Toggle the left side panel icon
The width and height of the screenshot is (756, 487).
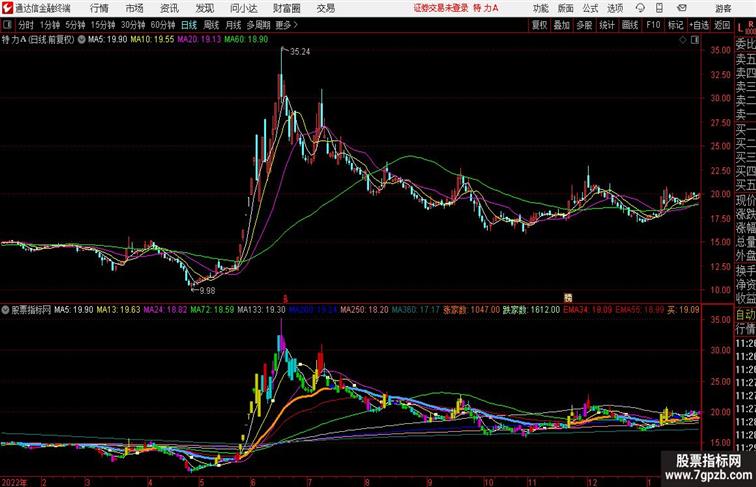pos(7,25)
